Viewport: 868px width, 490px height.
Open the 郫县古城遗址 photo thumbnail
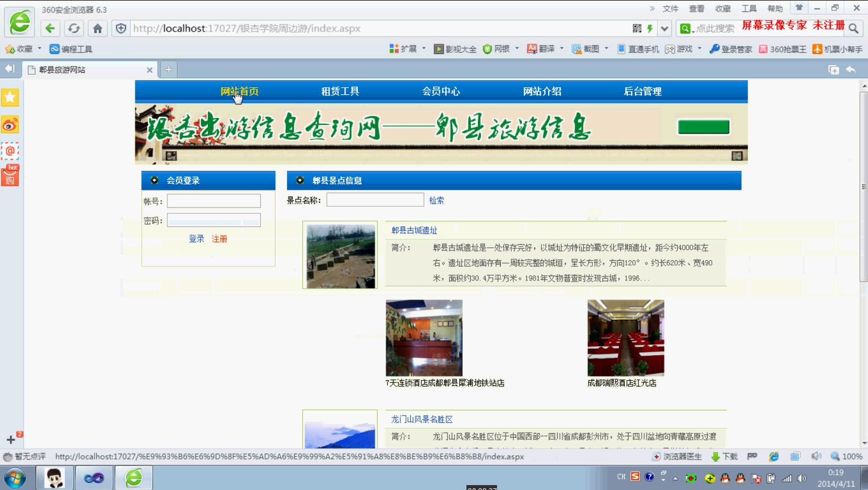point(340,255)
